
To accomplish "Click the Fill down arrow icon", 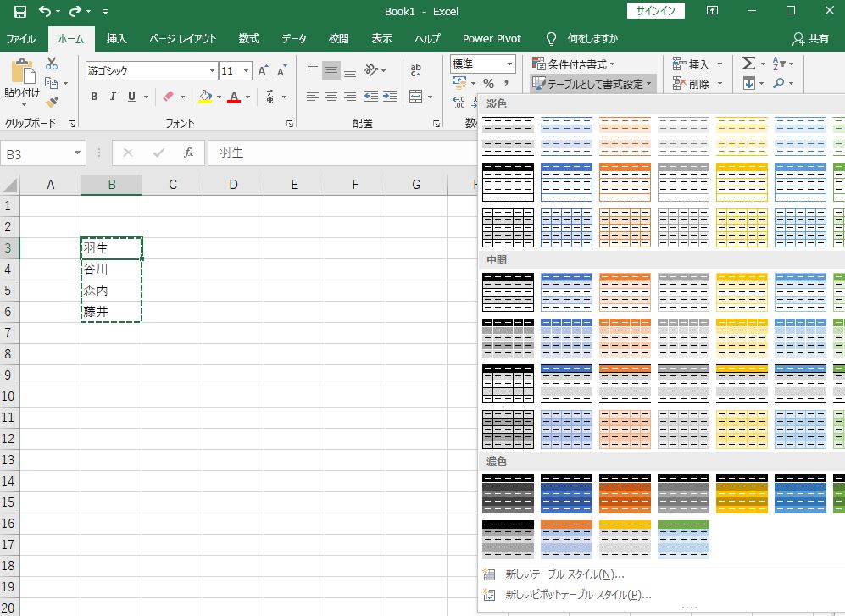I will coord(748,83).
